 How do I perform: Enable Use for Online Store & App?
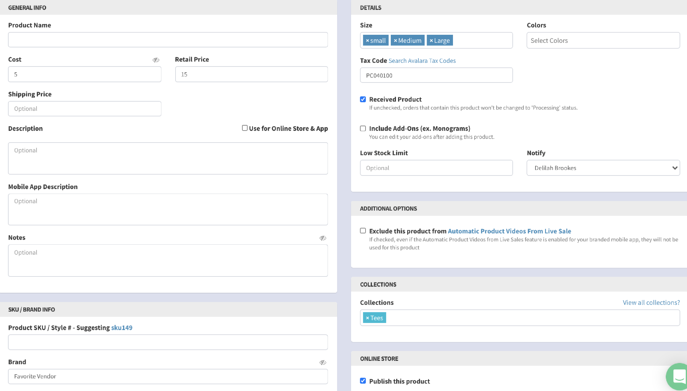[244, 128]
